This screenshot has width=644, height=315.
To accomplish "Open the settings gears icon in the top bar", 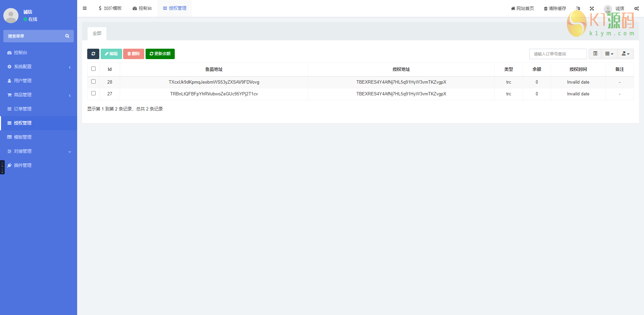I will [636, 8].
